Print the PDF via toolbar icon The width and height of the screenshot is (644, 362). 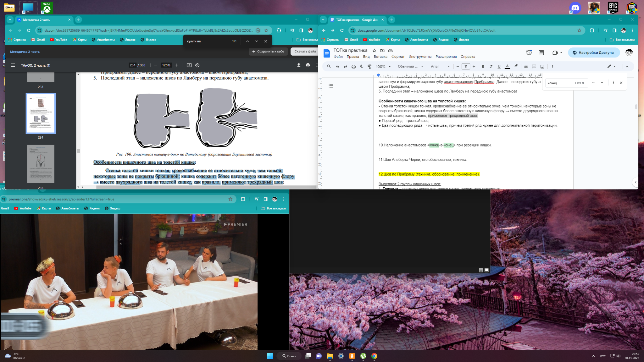(308, 65)
